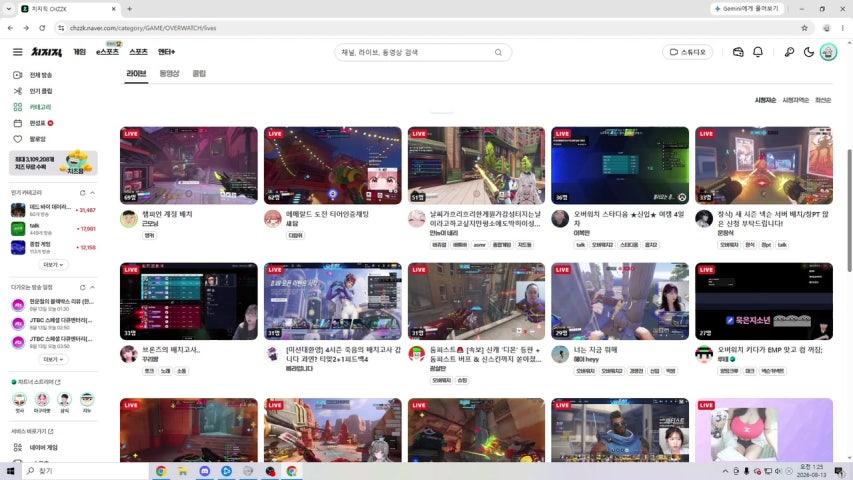Collapse the 인기 카테고리 section
The image size is (853, 480).
pyautogui.click(x=92, y=193)
